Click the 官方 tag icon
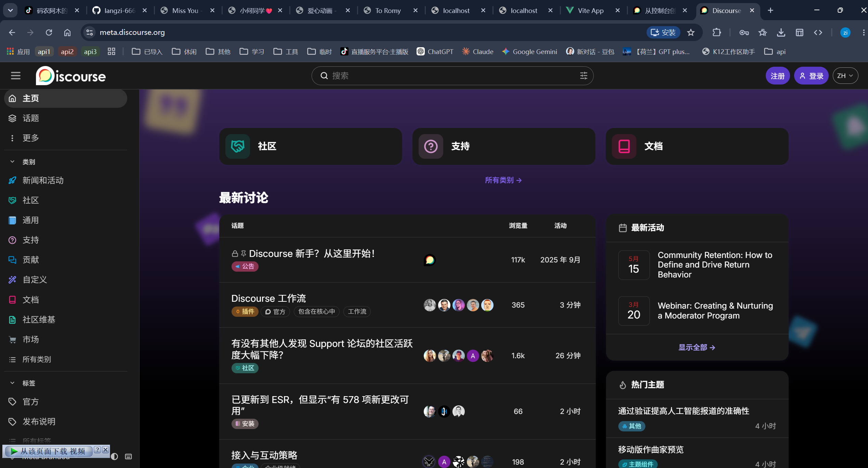The width and height of the screenshot is (868, 468). coord(12,402)
